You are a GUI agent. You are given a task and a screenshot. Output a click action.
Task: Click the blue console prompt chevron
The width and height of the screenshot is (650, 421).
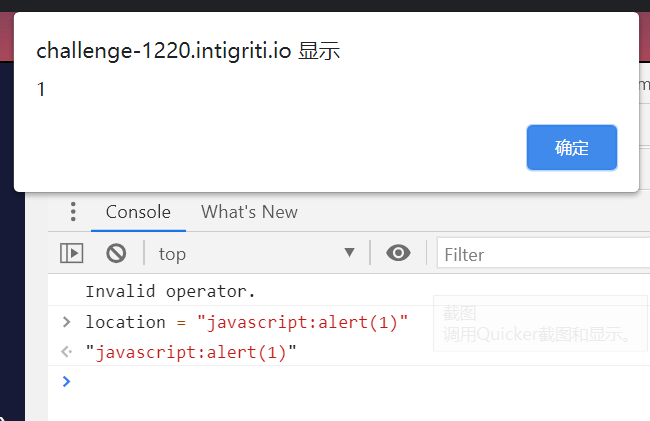66,381
